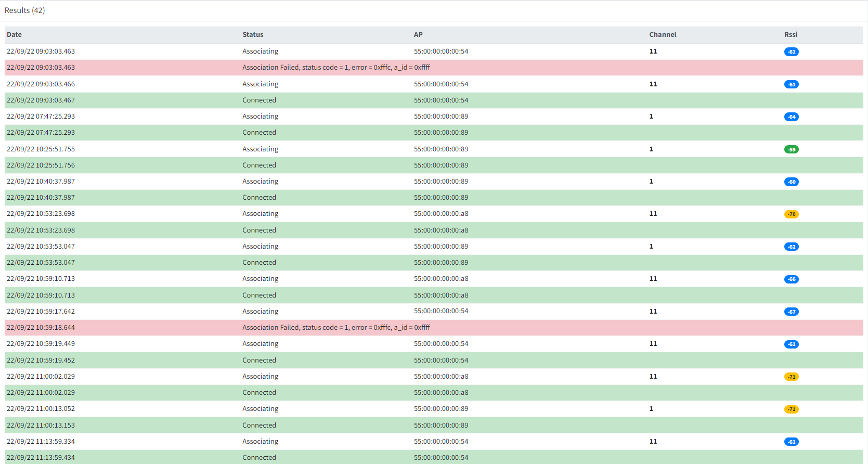
Task: Click the -64 RSSI badge
Action: (x=791, y=117)
